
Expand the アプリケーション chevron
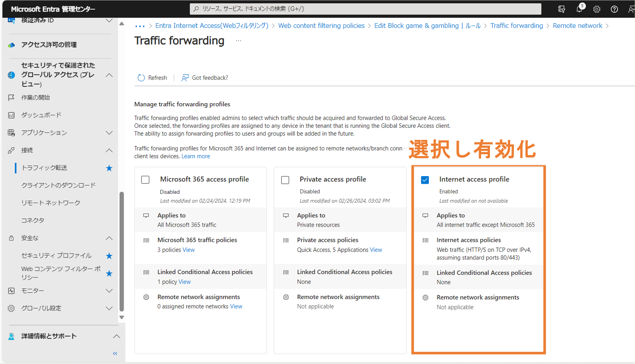(109, 133)
